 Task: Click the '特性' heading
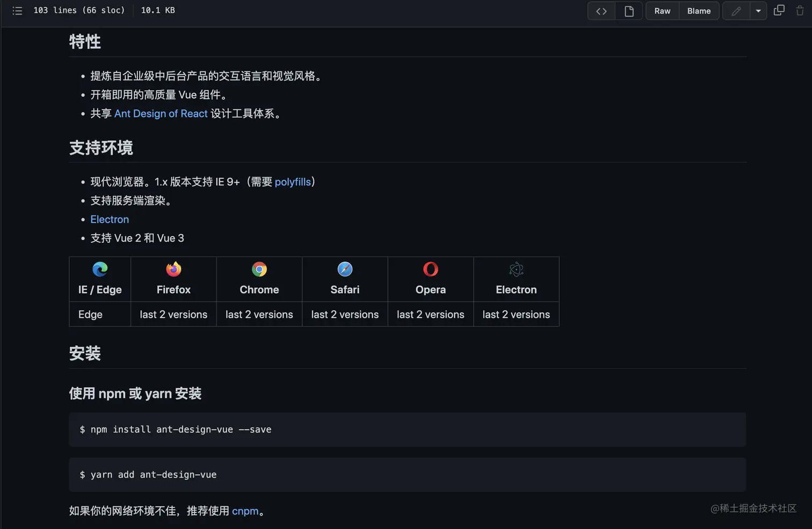pyautogui.click(x=85, y=41)
